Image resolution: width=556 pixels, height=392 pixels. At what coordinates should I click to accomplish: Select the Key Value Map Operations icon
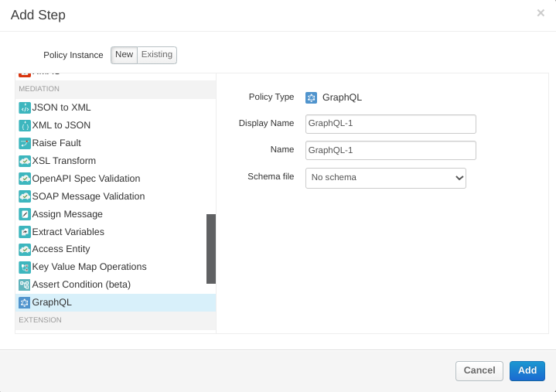(24, 267)
